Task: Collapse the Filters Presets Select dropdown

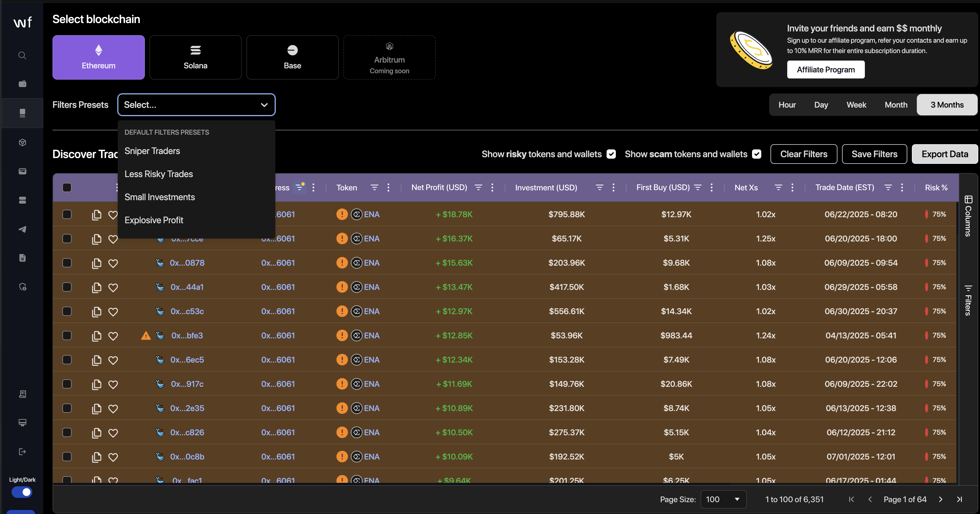Action: 264,105
